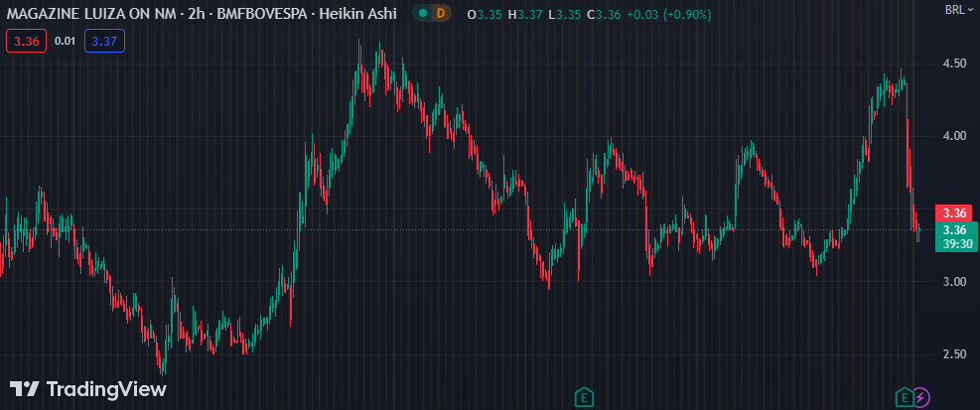
Task: Click the green 3.36 last price tag
Action: coord(955,228)
